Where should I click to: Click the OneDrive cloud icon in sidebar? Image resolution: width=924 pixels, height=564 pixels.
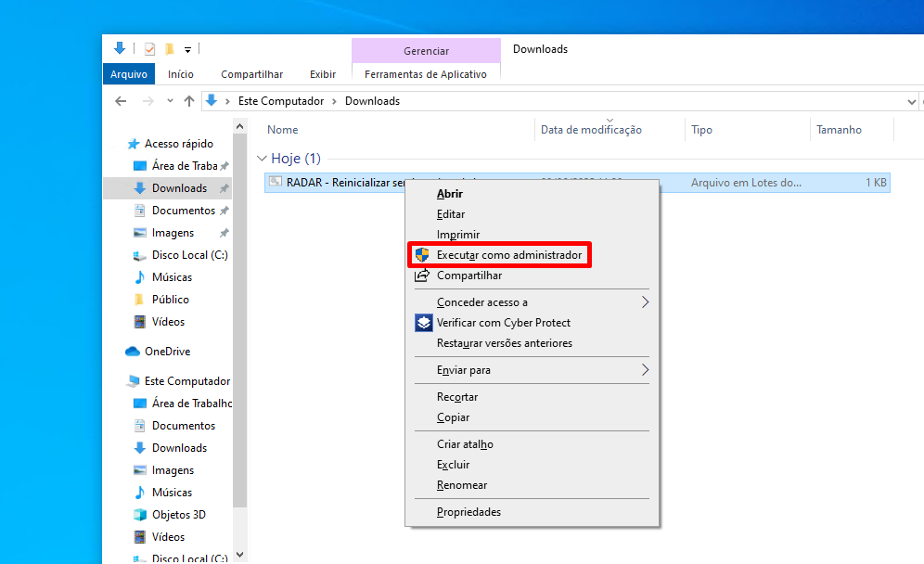[x=133, y=352]
